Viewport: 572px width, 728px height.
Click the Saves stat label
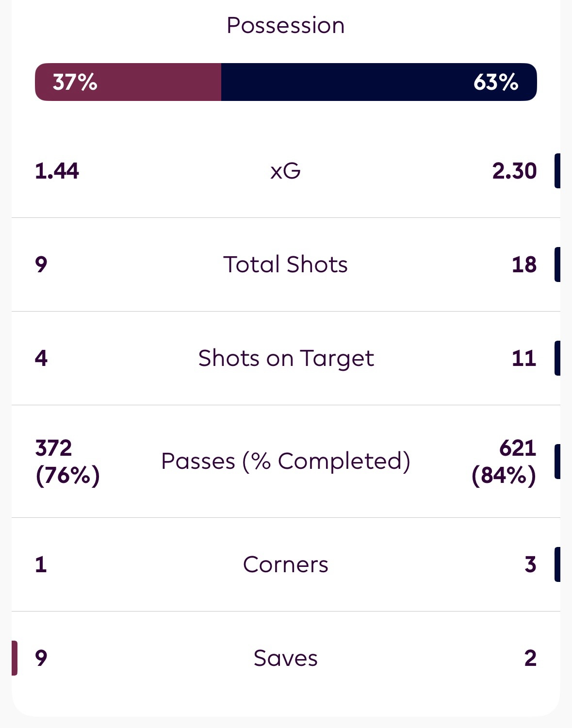[286, 658]
